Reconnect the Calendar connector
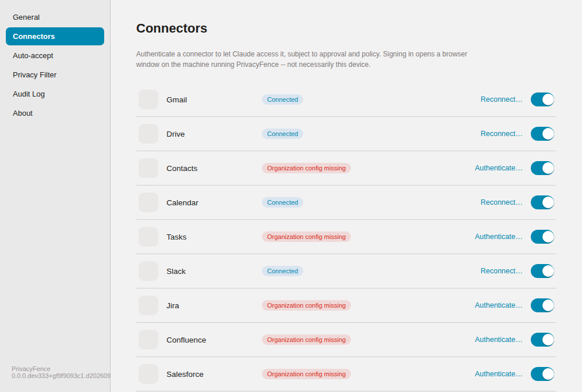The image size is (582, 392). (x=501, y=202)
